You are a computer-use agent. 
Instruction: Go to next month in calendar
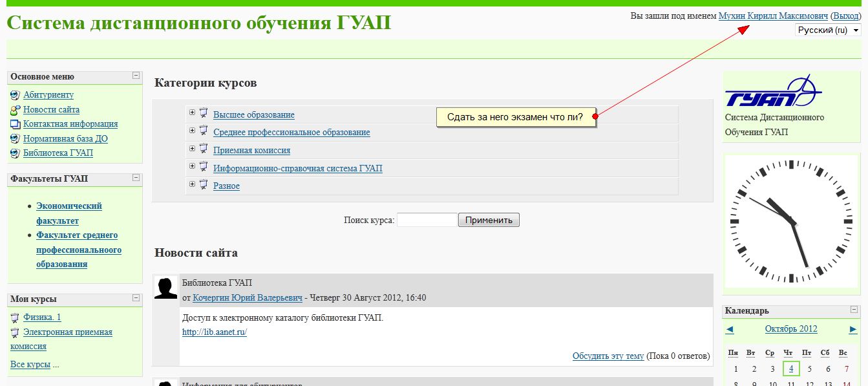click(852, 329)
